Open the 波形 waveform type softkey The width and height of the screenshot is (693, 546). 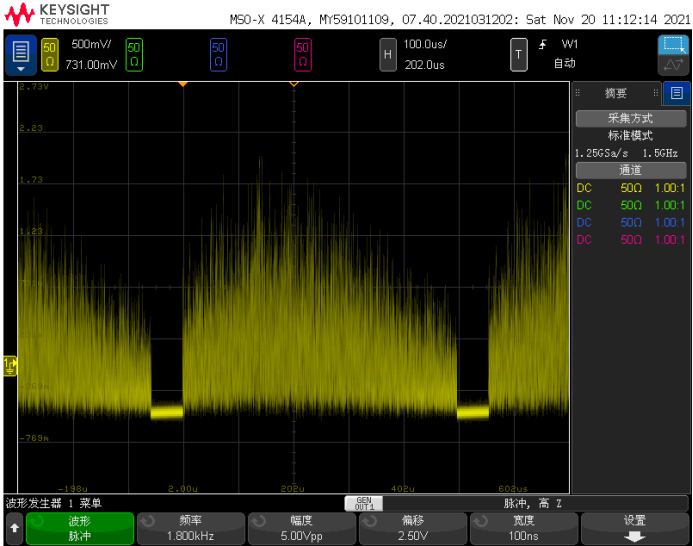[x=80, y=528]
